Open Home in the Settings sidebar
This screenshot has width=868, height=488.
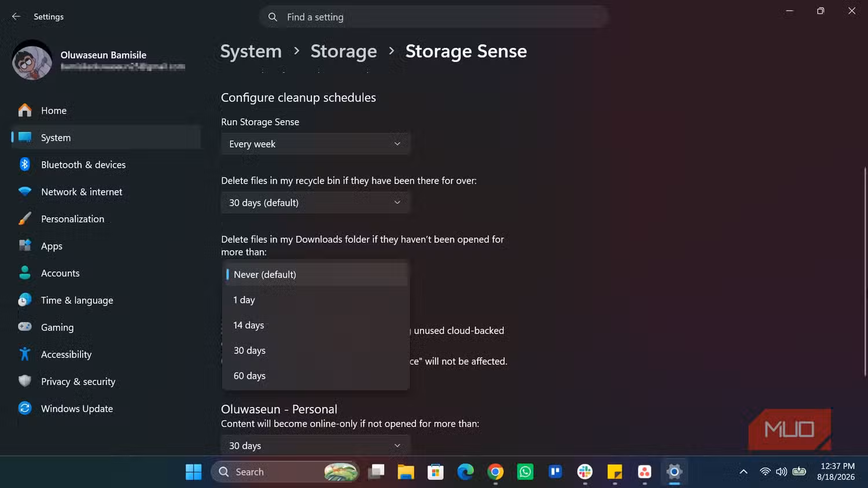click(x=106, y=110)
